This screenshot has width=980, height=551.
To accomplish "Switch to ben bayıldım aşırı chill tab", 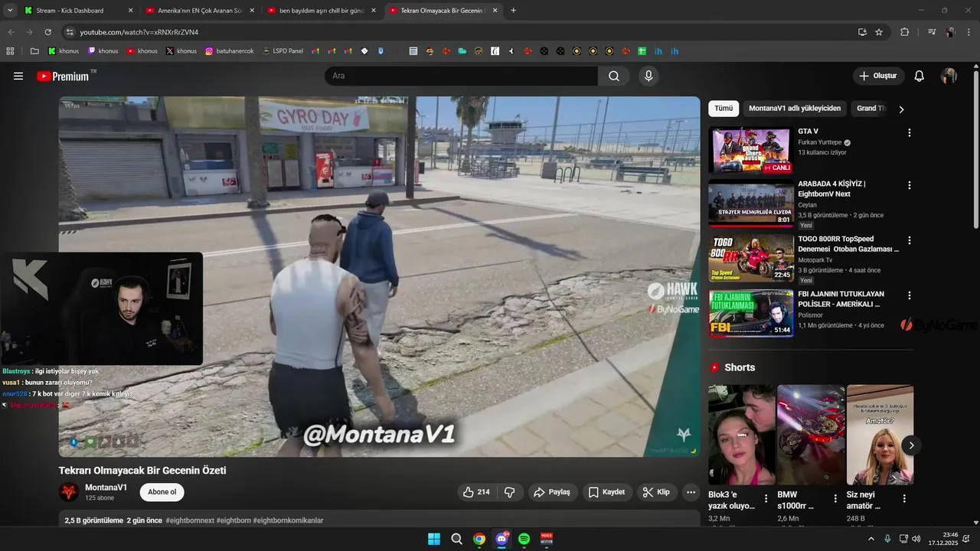I will 322,11.
